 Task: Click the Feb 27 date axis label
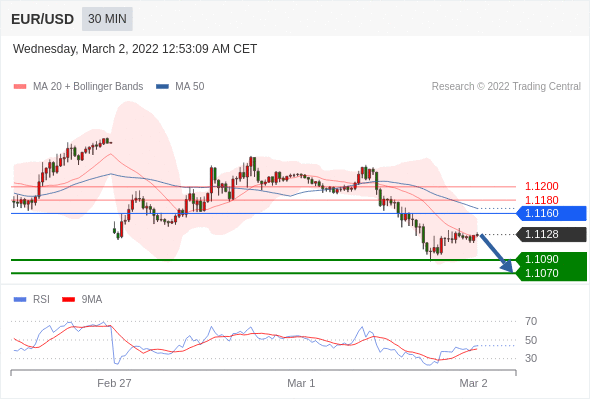114,383
